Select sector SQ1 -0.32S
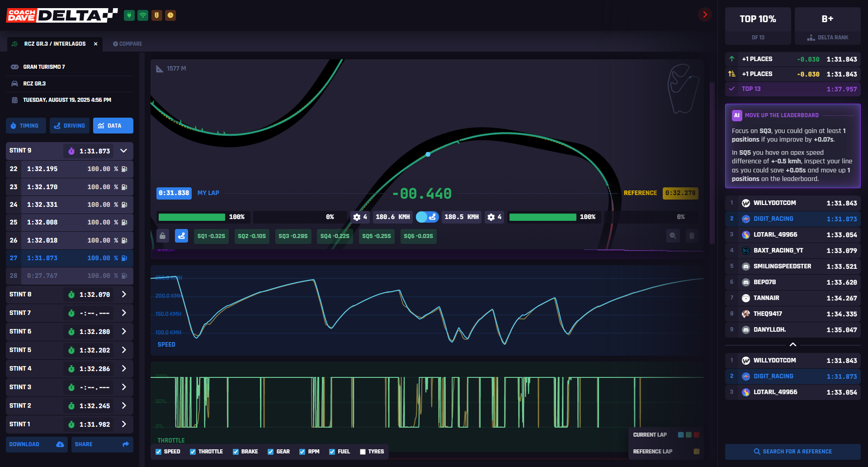This screenshot has width=868, height=467. 211,236
